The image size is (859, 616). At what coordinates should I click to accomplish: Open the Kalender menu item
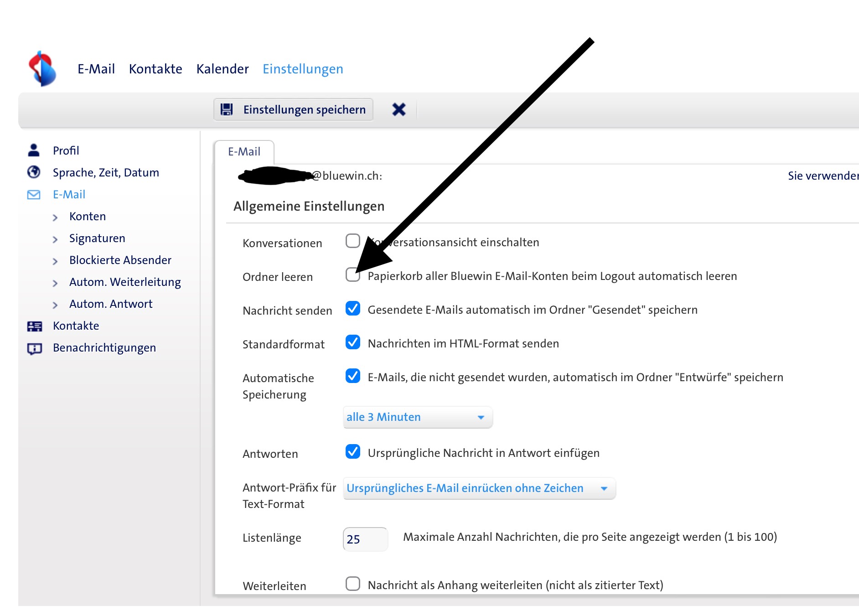click(x=222, y=69)
